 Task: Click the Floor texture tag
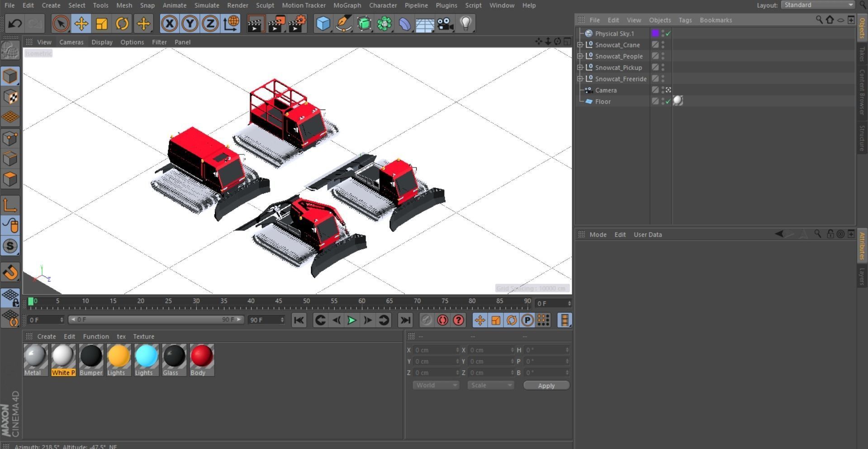point(678,101)
